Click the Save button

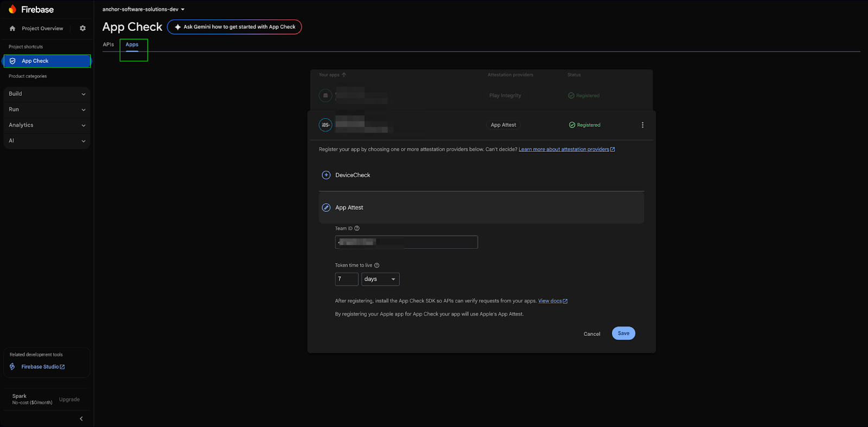(623, 333)
